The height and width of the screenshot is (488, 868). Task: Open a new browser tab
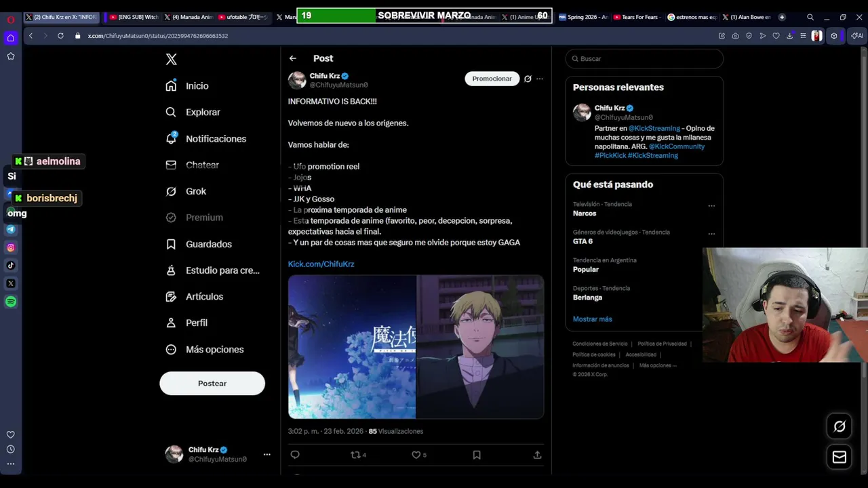[782, 17]
